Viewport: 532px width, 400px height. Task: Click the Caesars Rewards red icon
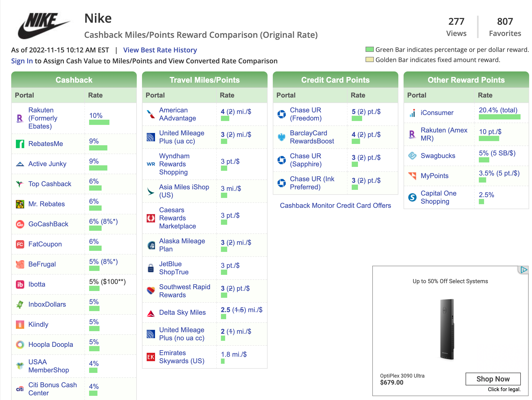tap(151, 218)
